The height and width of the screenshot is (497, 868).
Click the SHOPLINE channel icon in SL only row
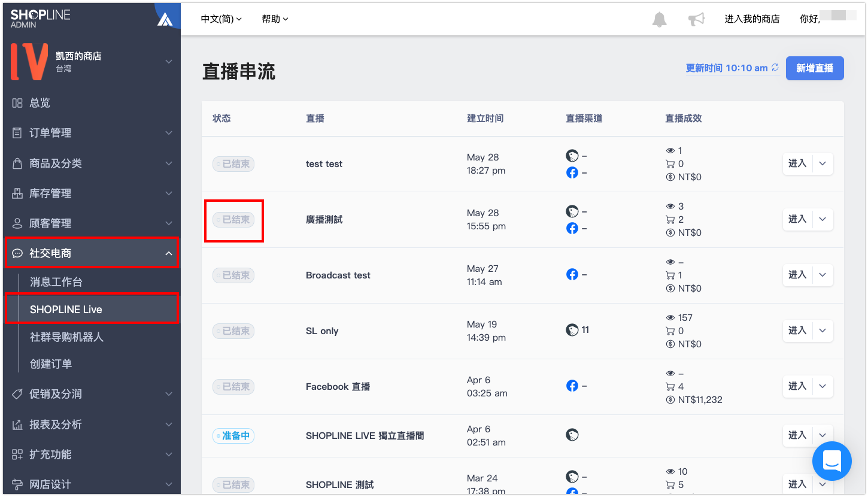coord(572,330)
